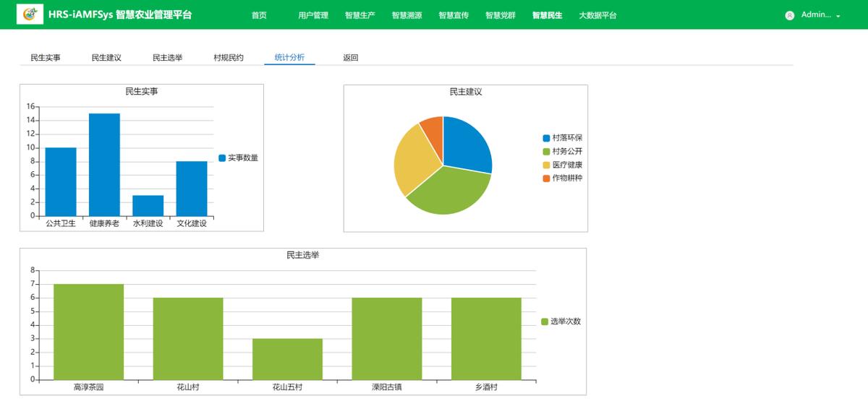Select the 统计分析 tab
Viewport: 868px width, 409px height.
pos(289,58)
